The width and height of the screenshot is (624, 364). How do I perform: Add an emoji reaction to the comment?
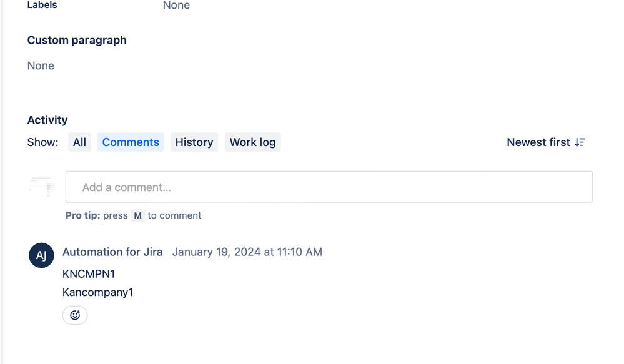pos(75,315)
